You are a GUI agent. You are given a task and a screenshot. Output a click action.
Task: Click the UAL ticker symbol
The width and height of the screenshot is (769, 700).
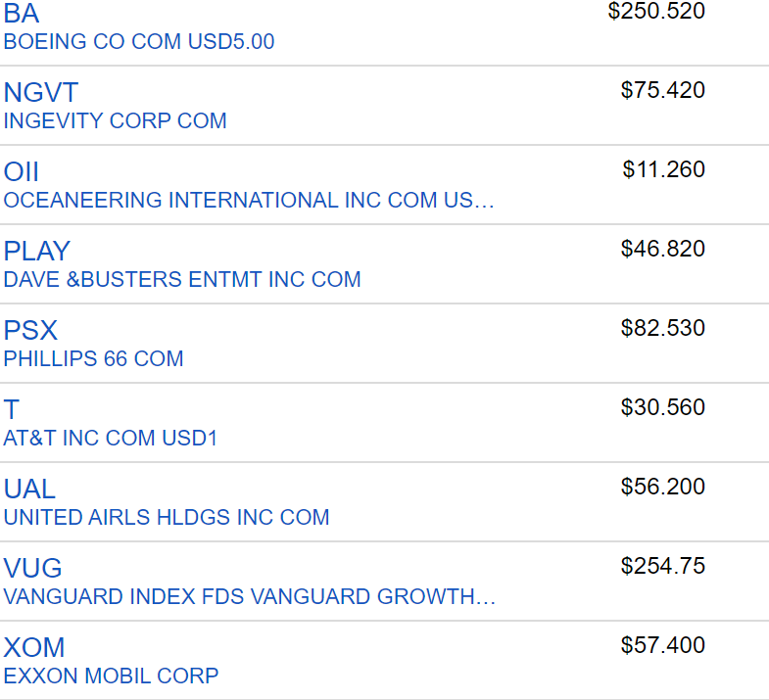click(29, 490)
